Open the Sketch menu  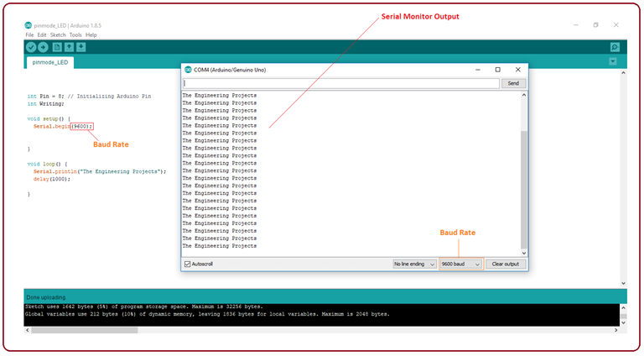[x=57, y=34]
